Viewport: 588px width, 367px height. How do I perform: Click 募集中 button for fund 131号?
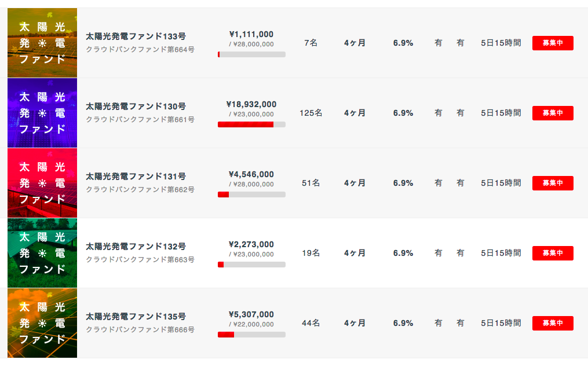tap(553, 183)
